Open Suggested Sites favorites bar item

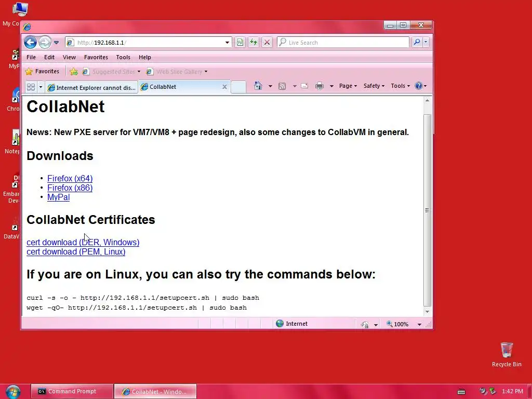tap(112, 72)
